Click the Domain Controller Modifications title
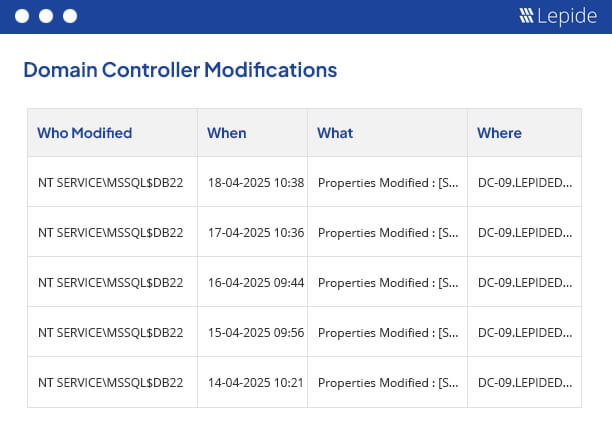The width and height of the screenshot is (612, 430). (x=180, y=70)
